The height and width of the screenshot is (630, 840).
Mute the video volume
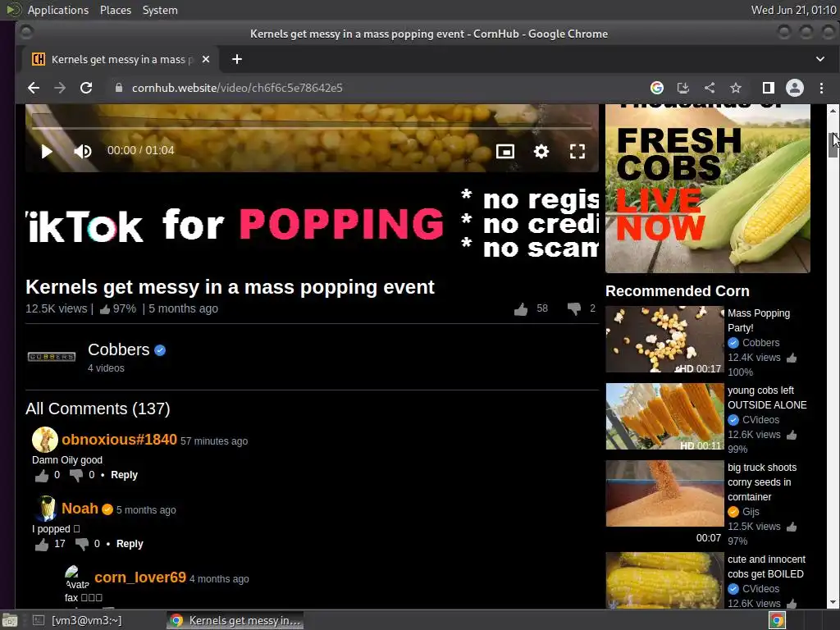click(83, 152)
